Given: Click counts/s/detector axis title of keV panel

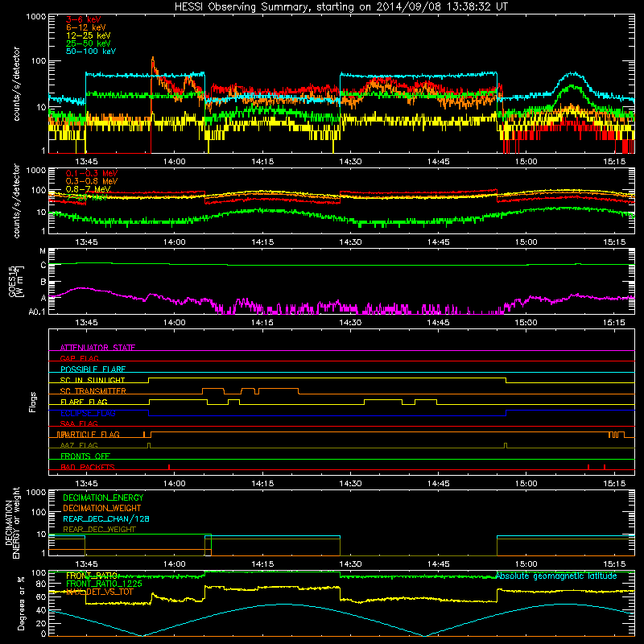Looking at the screenshot, I should tap(17, 84).
